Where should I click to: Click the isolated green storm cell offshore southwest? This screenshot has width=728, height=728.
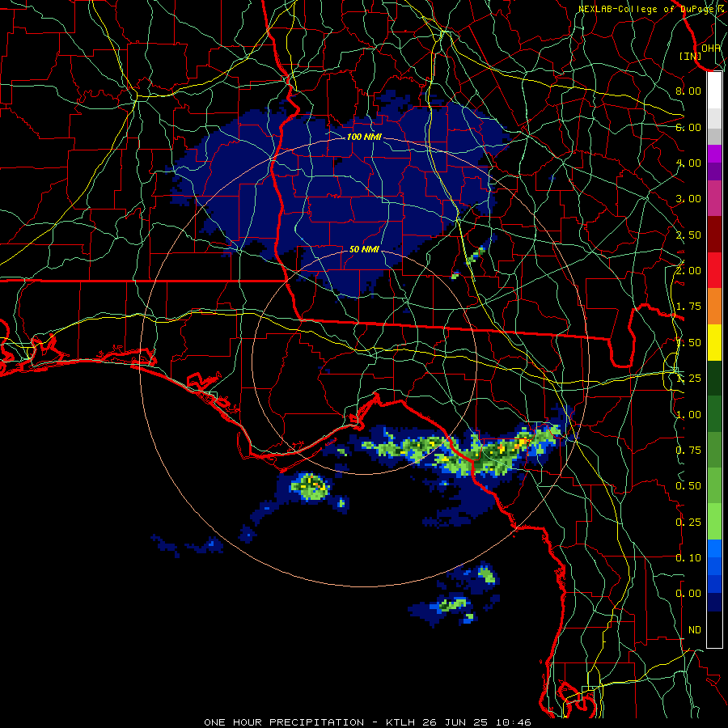pos(310,487)
